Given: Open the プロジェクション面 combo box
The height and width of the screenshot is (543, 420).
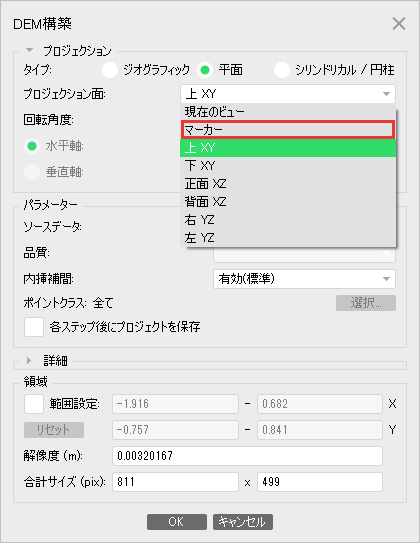Looking at the screenshot, I should (x=288, y=94).
